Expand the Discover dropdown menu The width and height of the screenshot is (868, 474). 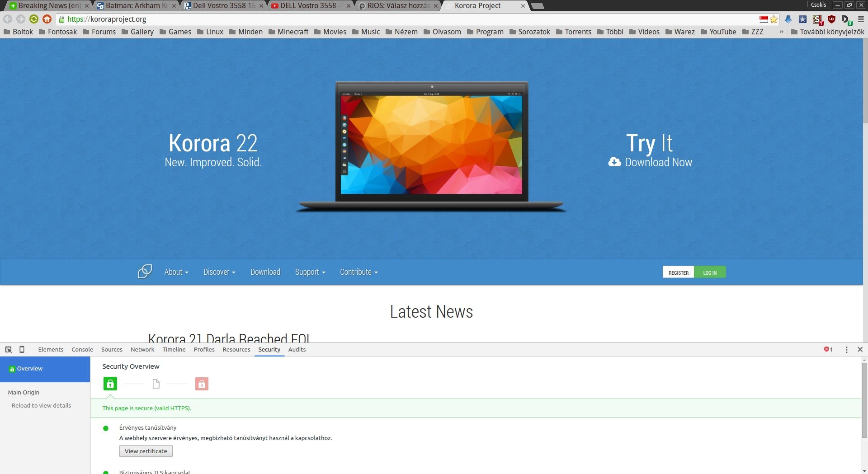point(219,272)
